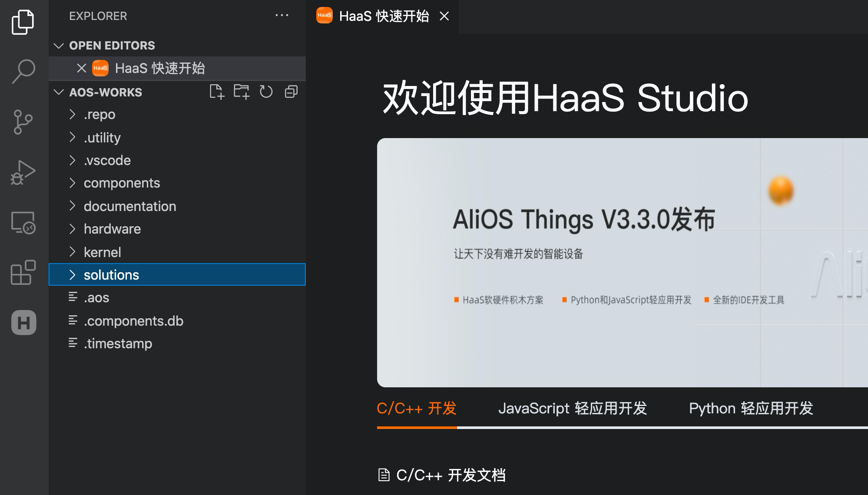Viewport: 868px width, 495px height.
Task: Open Run and Debug view
Action: pyautogui.click(x=23, y=173)
